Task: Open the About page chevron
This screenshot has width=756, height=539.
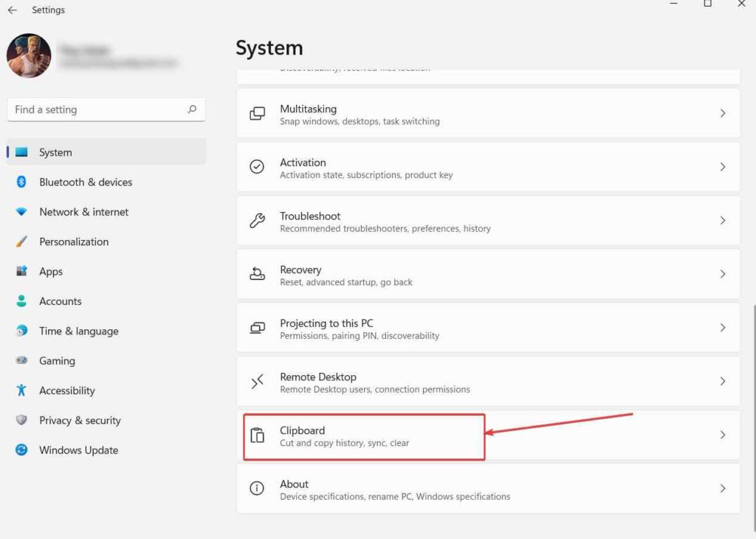Action: coord(722,488)
